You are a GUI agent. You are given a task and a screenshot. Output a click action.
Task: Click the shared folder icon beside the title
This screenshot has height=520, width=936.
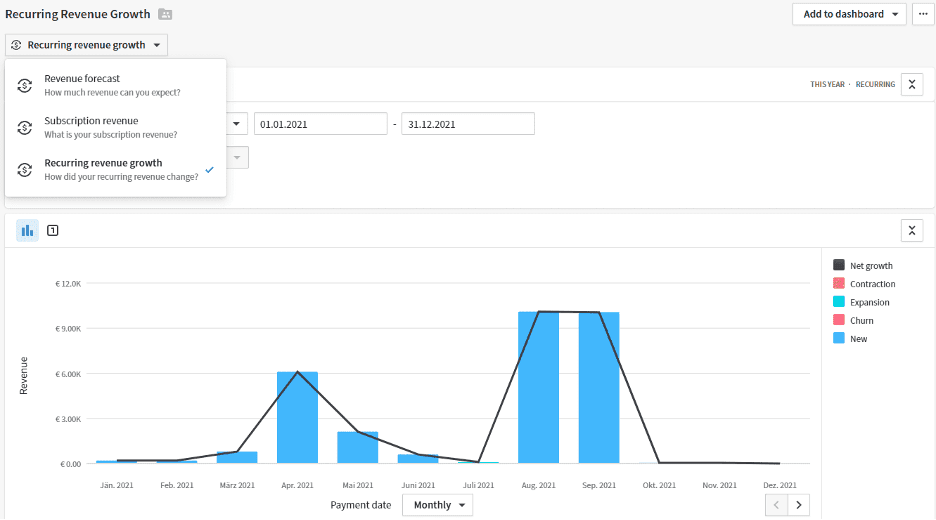pyautogui.click(x=165, y=14)
